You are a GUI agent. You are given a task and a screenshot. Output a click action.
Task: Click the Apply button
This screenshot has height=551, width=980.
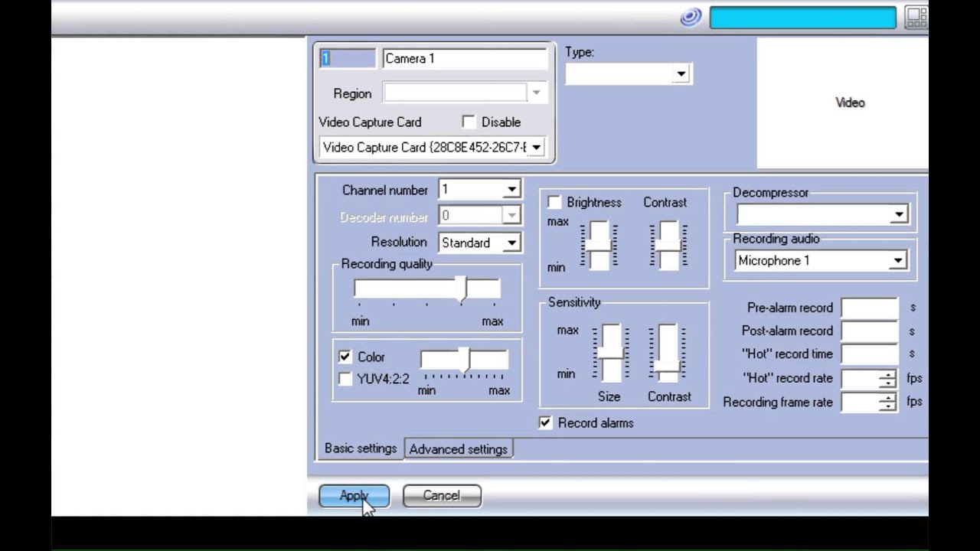pyautogui.click(x=354, y=496)
